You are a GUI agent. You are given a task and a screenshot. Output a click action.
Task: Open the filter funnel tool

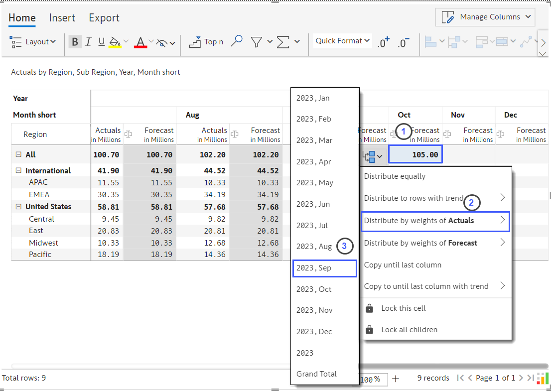pos(257,42)
